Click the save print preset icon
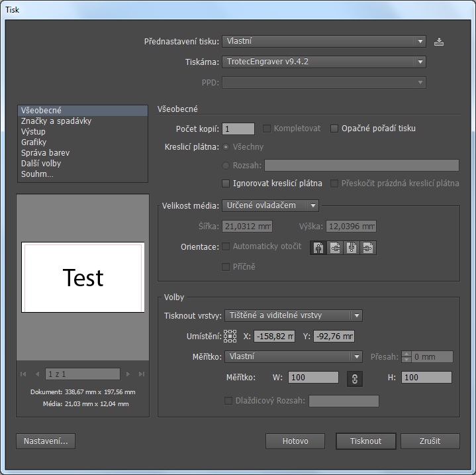 coord(438,42)
